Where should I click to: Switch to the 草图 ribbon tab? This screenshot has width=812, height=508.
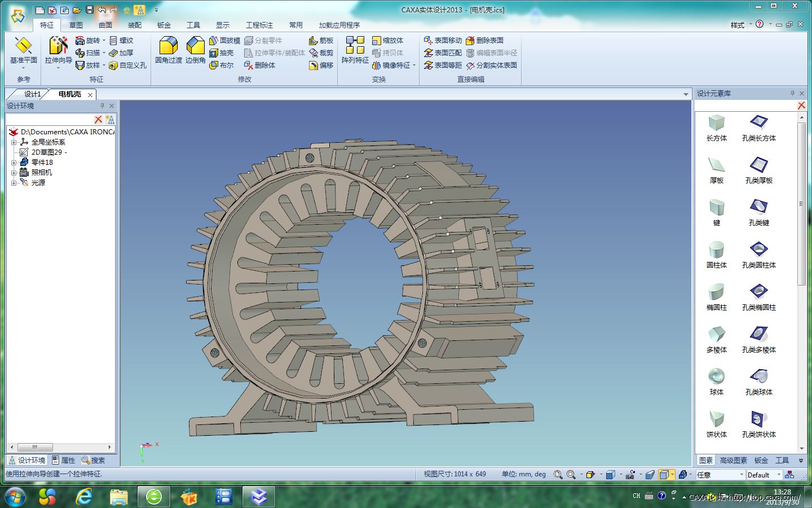click(76, 25)
